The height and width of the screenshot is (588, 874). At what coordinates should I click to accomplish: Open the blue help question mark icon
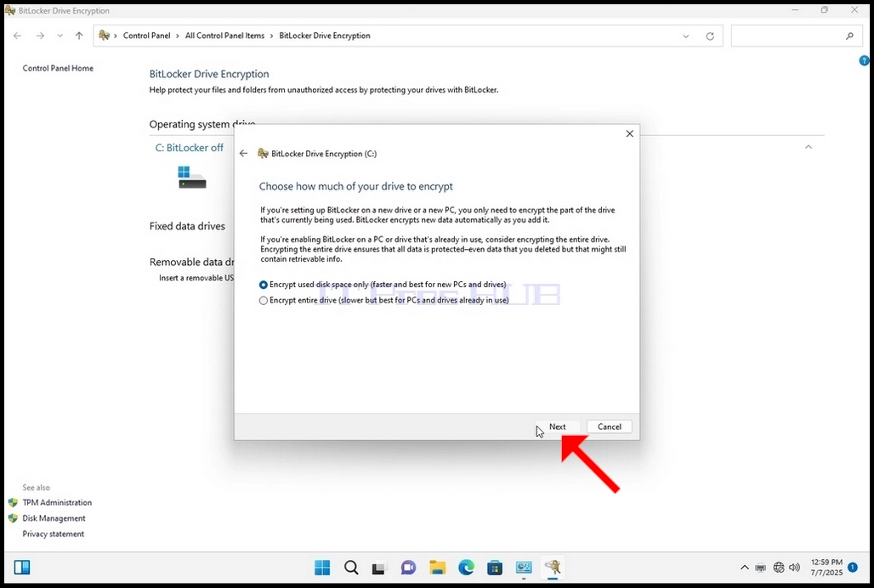[x=864, y=60]
